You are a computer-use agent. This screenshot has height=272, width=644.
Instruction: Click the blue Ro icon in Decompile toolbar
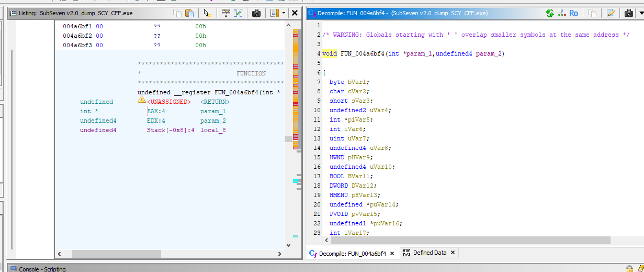[x=573, y=13]
